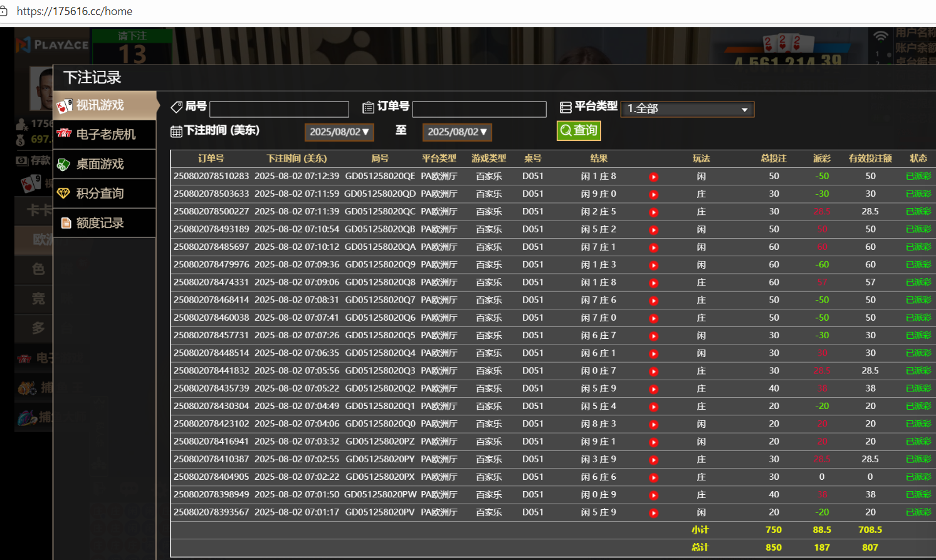Click the browser address bar URL
The image size is (936, 560).
point(75,11)
